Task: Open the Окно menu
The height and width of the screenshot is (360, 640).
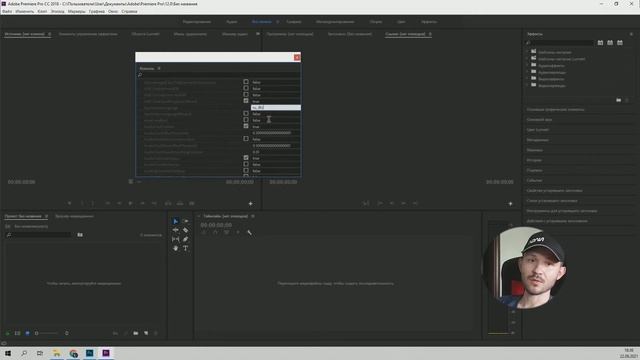Action: 113,11
